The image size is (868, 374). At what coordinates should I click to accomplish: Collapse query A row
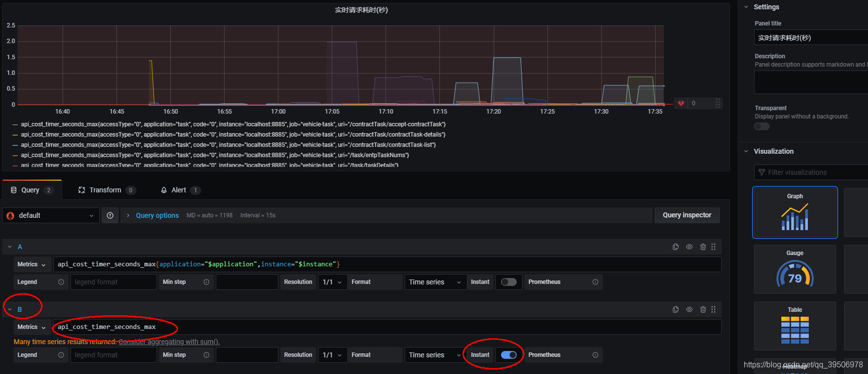(10, 247)
